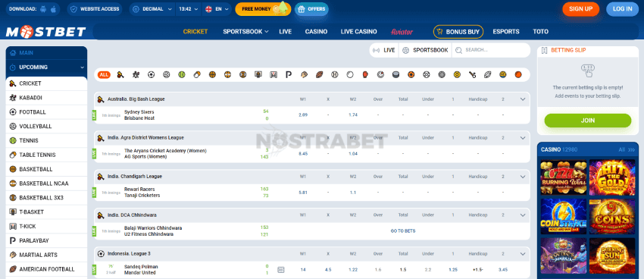Open T-Basket in the left sidebar
This screenshot has height=279, width=644.
tap(46, 212)
